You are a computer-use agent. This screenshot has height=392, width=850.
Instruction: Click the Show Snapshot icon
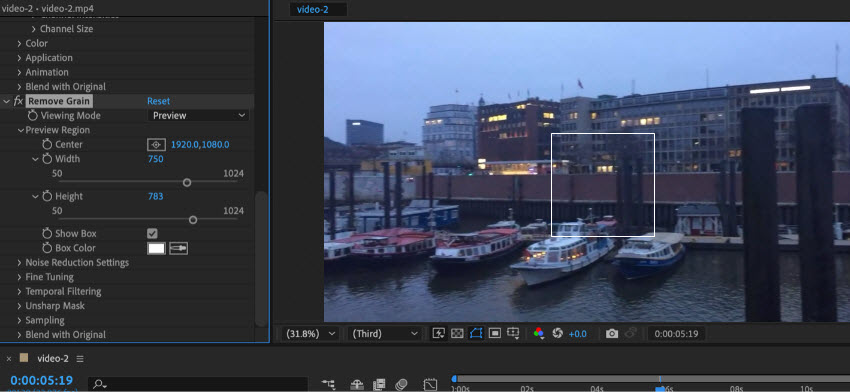[x=630, y=333]
